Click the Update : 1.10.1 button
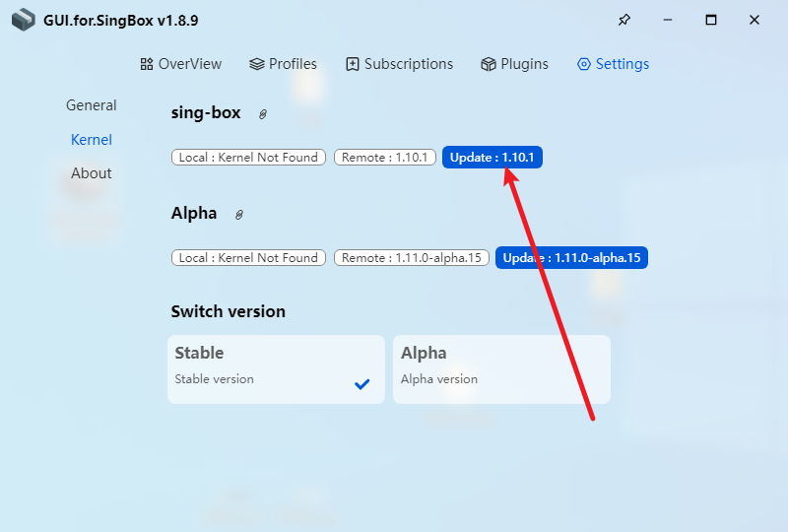This screenshot has width=788, height=532. [x=492, y=158]
